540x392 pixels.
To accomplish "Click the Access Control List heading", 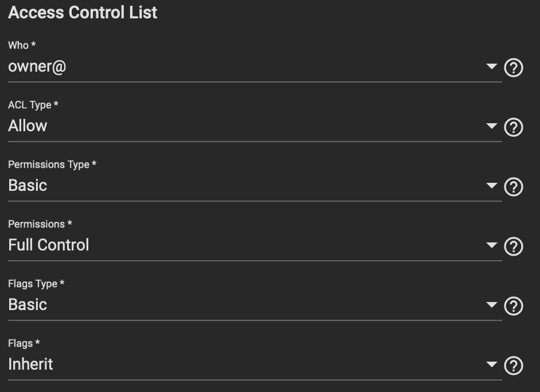I will click(x=83, y=13).
